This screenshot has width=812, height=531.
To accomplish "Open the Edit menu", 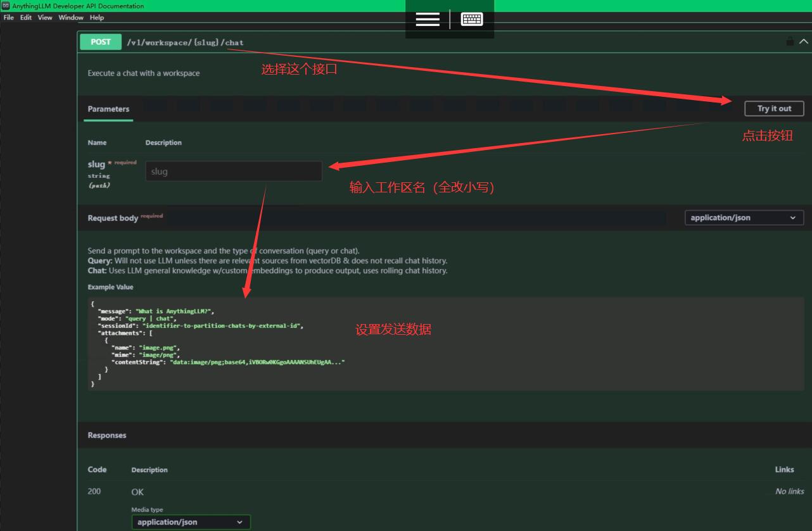I will (x=25, y=18).
